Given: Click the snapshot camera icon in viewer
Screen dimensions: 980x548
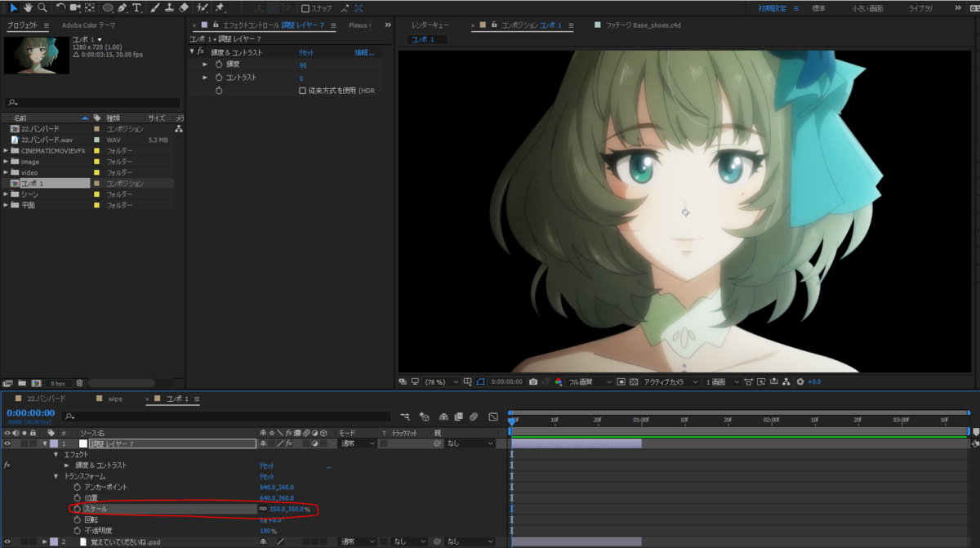Looking at the screenshot, I should (532, 381).
